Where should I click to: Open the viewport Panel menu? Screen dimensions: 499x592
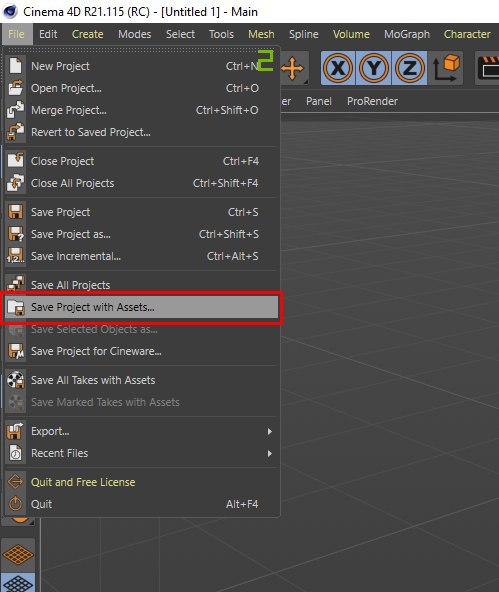tap(319, 101)
